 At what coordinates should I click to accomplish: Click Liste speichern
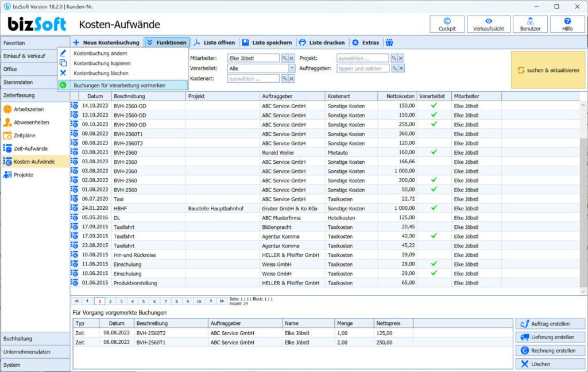click(267, 43)
